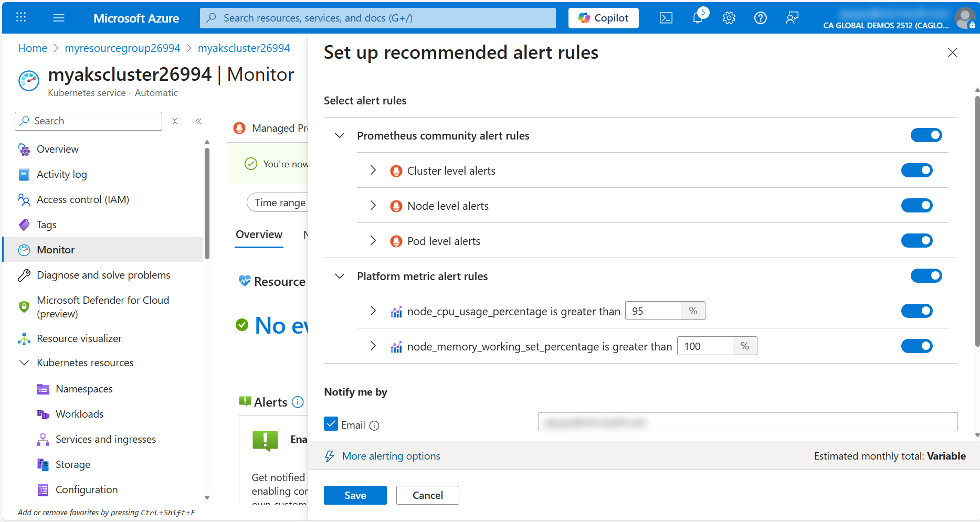Viewport: 980px width, 522px height.
Task: Select Monitor in the sidebar menu
Action: pos(55,249)
